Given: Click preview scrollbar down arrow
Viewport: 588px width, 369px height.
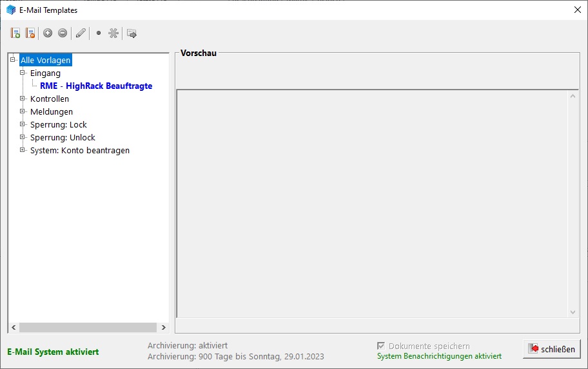Looking at the screenshot, I should tap(573, 312).
